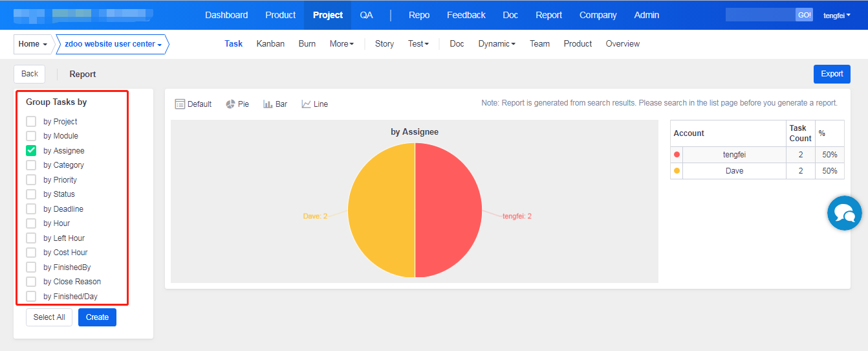Image resolution: width=868 pixels, height=351 pixels.
Task: Select the Default chart view
Action: pos(193,104)
